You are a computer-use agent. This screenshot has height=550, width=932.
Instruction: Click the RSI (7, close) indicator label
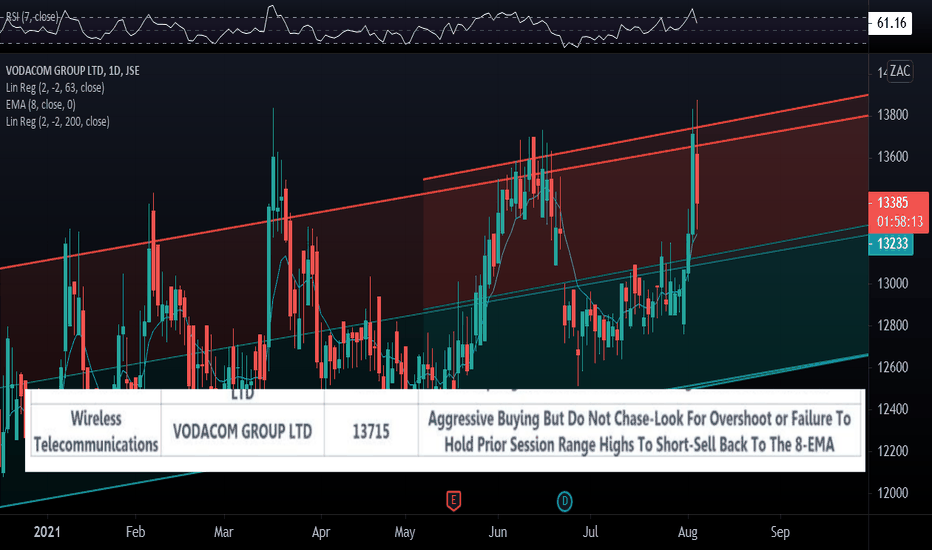tap(31, 17)
